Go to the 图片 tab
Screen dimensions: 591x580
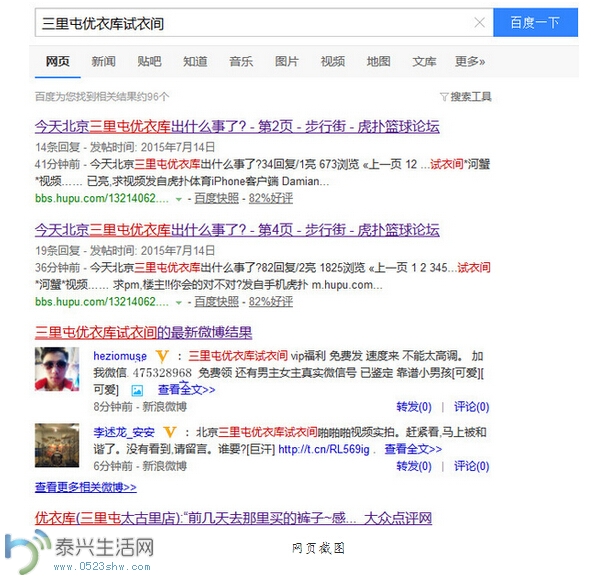click(x=287, y=61)
